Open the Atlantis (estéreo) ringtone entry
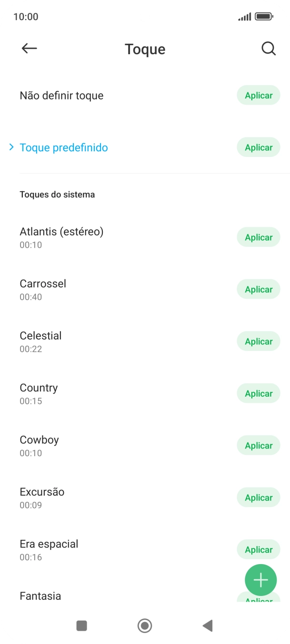290x644 pixels. click(61, 232)
